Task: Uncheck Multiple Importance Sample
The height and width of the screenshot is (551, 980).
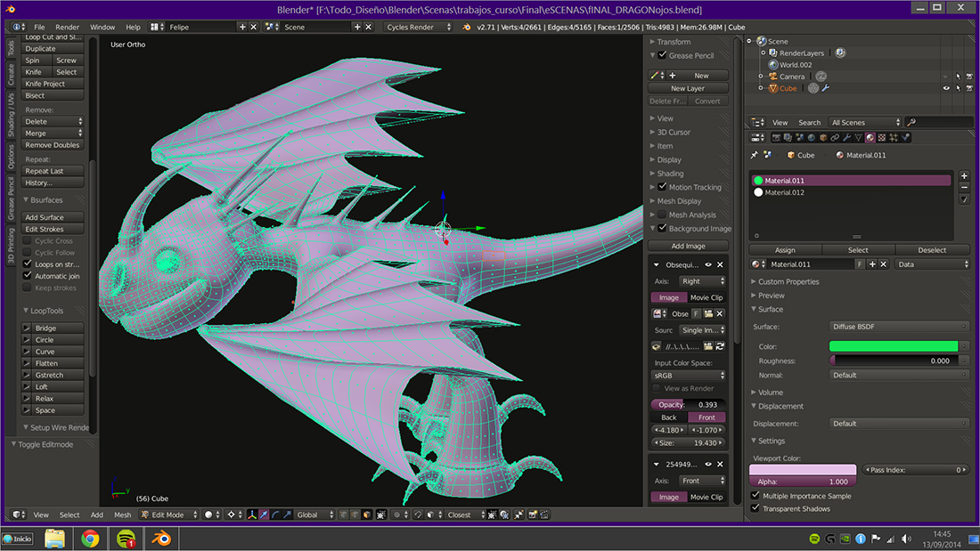Action: coord(756,496)
